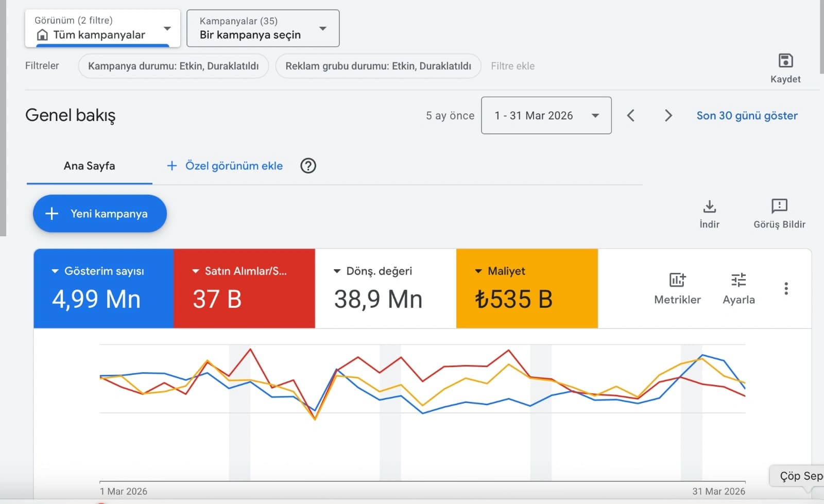Expand the Dönş. değeri metric dropdown

(x=337, y=271)
